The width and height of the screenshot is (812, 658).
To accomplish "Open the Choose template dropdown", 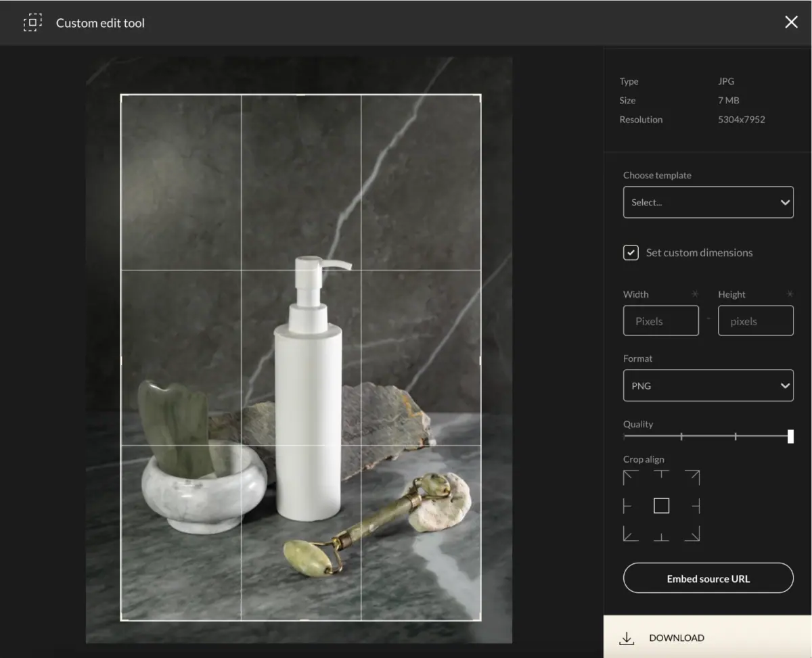I will [708, 202].
